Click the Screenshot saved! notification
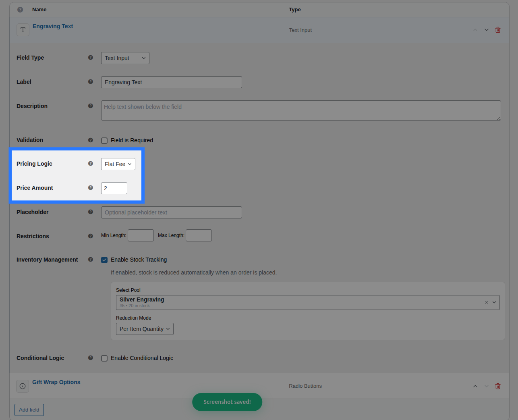This screenshot has height=420, width=518. point(227,402)
